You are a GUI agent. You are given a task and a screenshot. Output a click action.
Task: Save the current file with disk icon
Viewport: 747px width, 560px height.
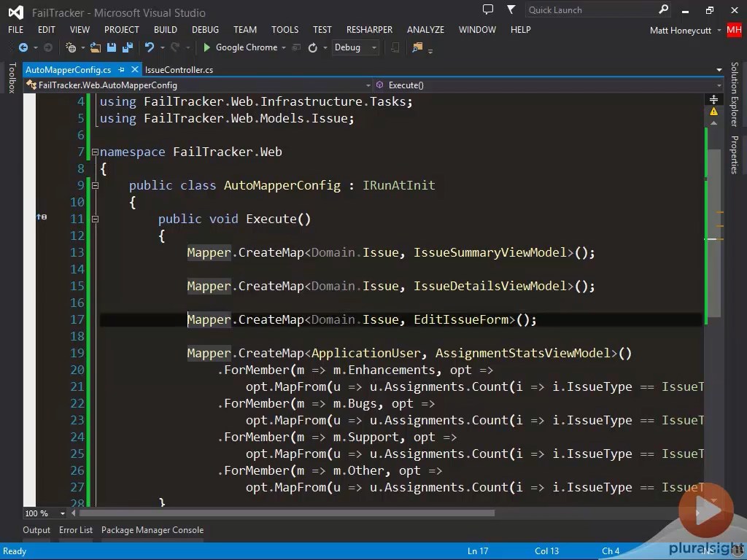[112, 47]
